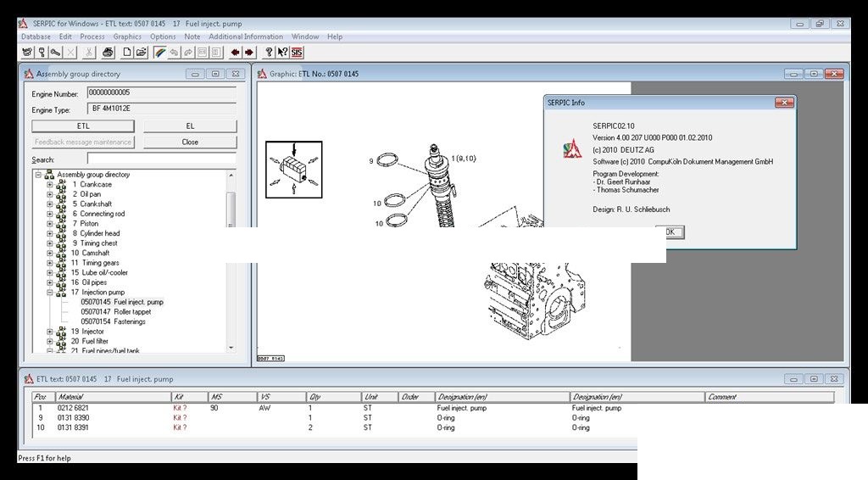Click the greyed-out X delete icon
868x480 pixels.
[x=70, y=52]
